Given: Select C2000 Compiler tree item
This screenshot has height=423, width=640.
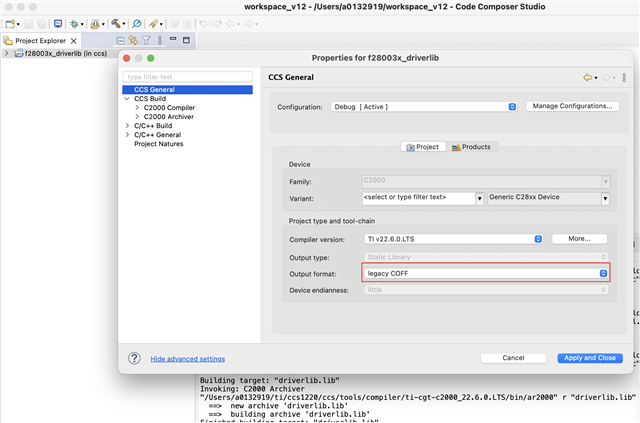Looking at the screenshot, I should (x=169, y=108).
